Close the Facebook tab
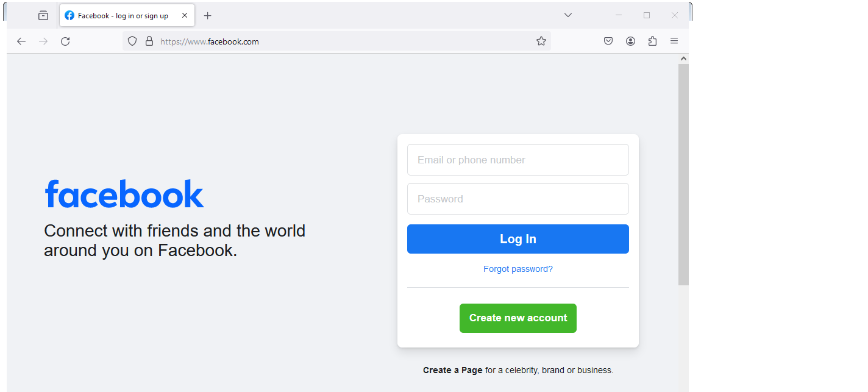This screenshot has height=392, width=868. [185, 16]
